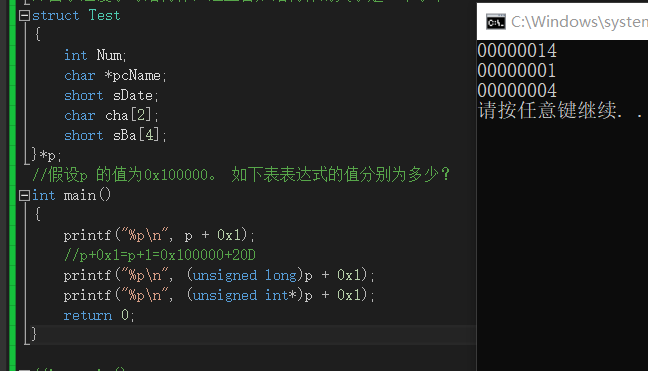Screen dimensions: 648x371
Task: Click the line 'short sBa[4];'
Action: point(115,136)
